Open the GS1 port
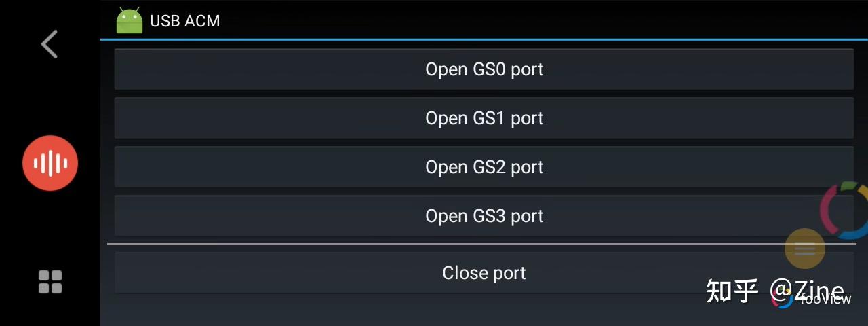 pyautogui.click(x=484, y=118)
